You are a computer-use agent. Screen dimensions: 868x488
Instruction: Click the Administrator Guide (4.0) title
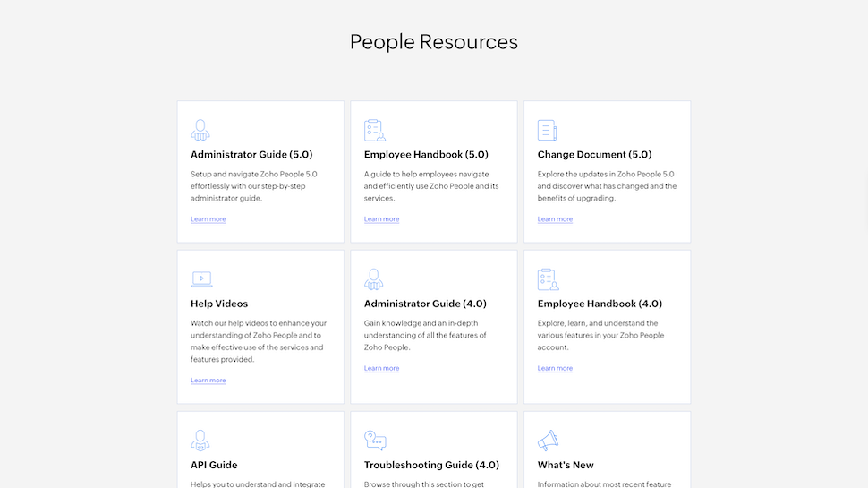coord(425,304)
